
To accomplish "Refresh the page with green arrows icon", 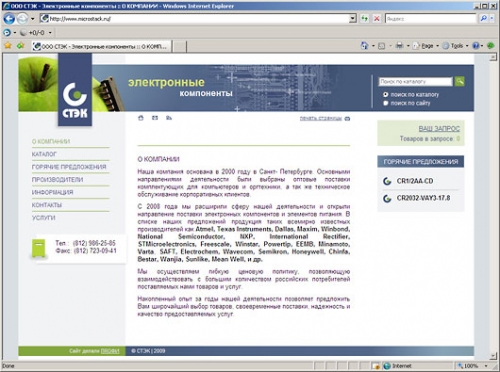I will (x=365, y=19).
